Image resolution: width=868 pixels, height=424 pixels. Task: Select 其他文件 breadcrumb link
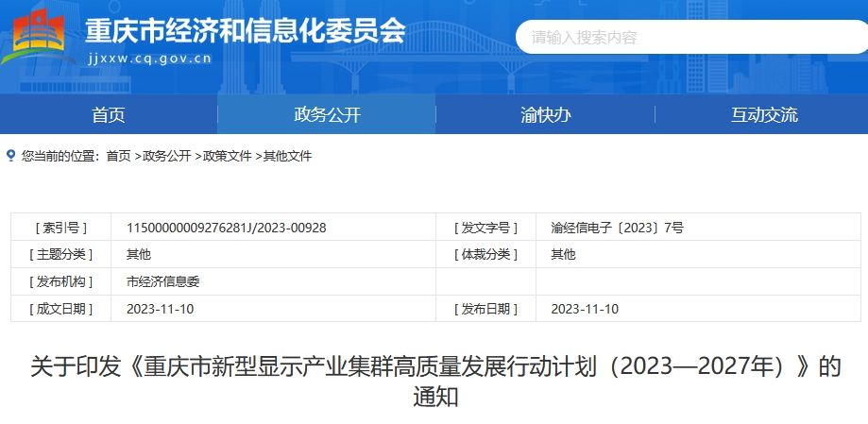287,156
